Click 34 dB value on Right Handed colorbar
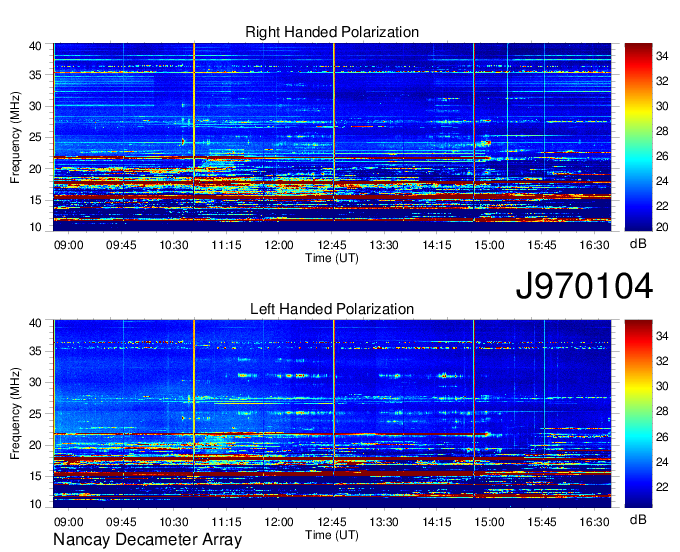The image size is (680, 552). (x=662, y=56)
